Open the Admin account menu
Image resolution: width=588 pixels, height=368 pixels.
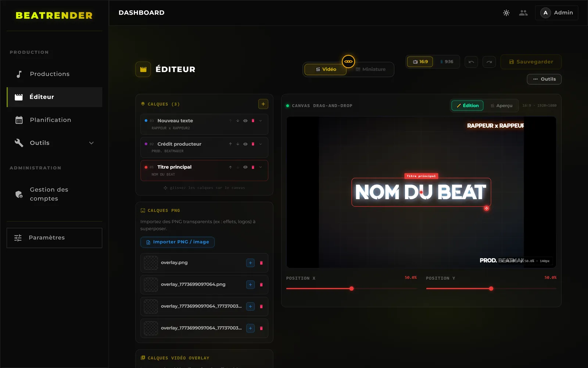(x=556, y=13)
